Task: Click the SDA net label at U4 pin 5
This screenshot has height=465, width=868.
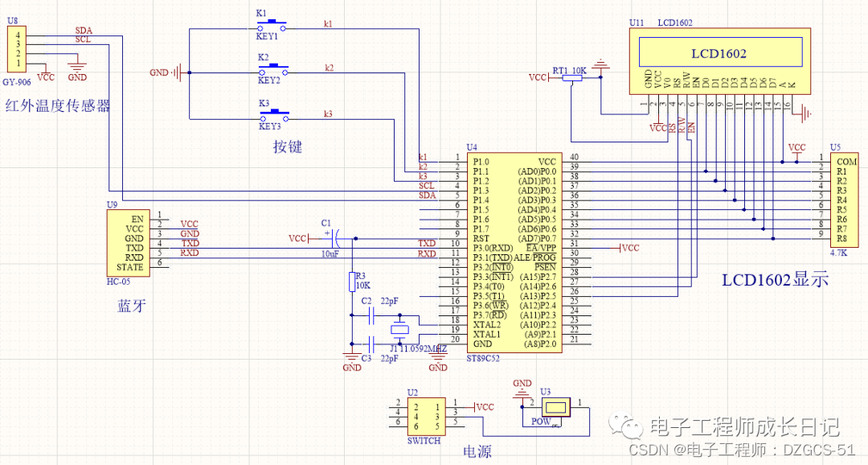Action: click(x=428, y=195)
